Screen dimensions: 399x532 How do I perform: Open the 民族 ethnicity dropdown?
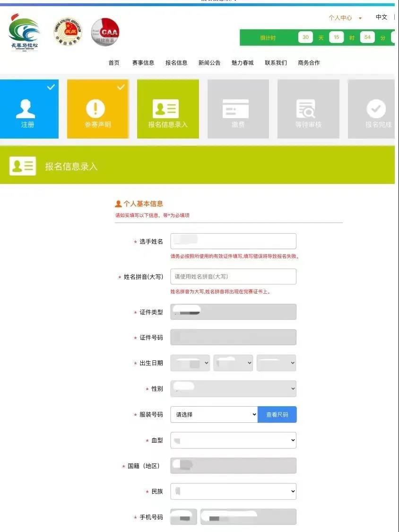point(233,491)
